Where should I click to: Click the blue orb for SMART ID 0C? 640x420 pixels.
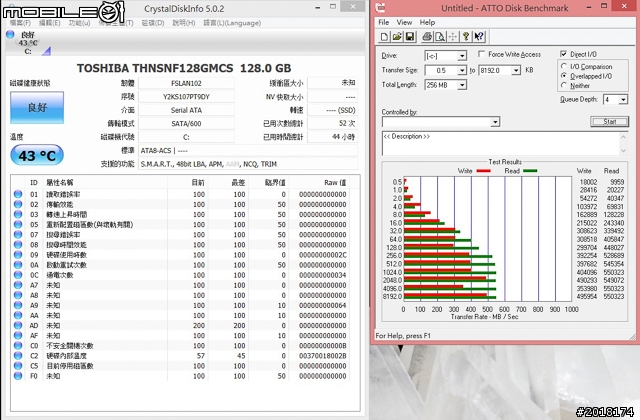pos(18,275)
